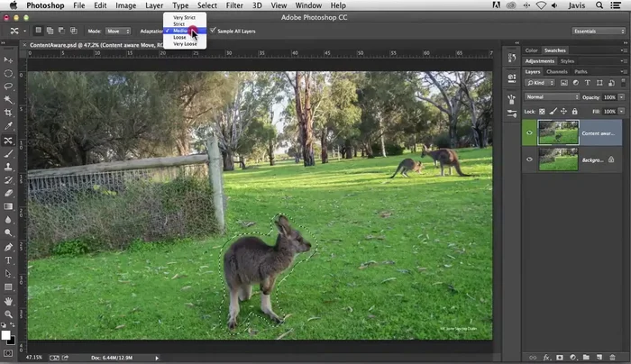This screenshot has width=631, height=364.
Task: Click the foreground color swatch
Action: point(5,335)
